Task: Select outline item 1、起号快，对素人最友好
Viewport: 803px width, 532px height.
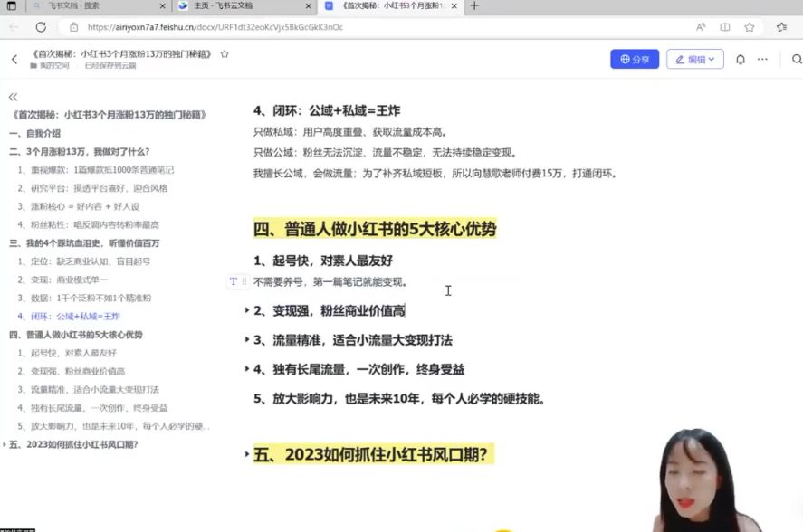Action: point(67,353)
